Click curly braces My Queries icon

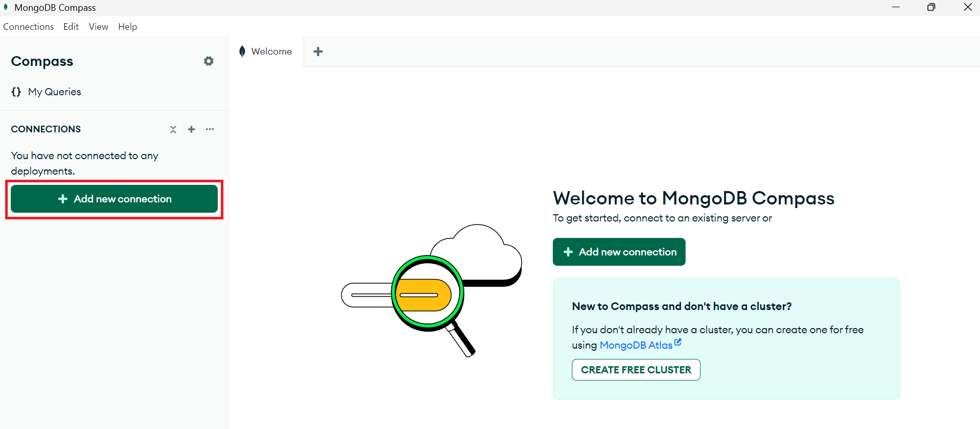[x=16, y=92]
